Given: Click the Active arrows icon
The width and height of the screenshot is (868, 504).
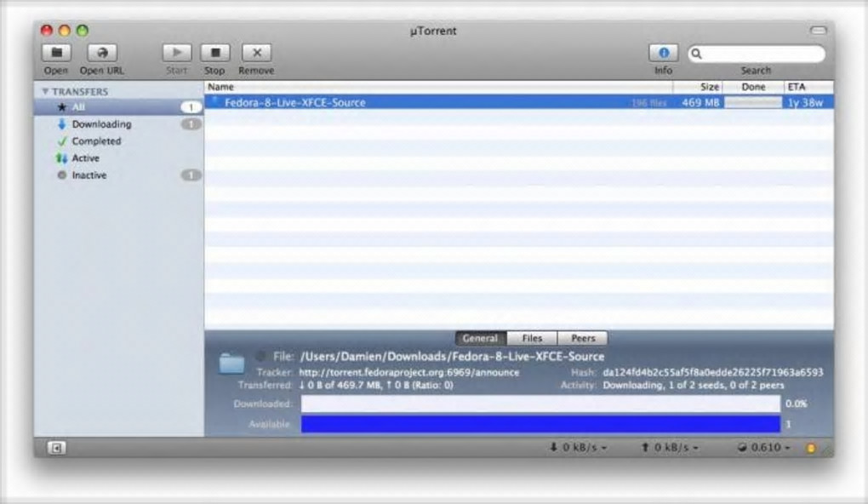Looking at the screenshot, I should coord(61,158).
